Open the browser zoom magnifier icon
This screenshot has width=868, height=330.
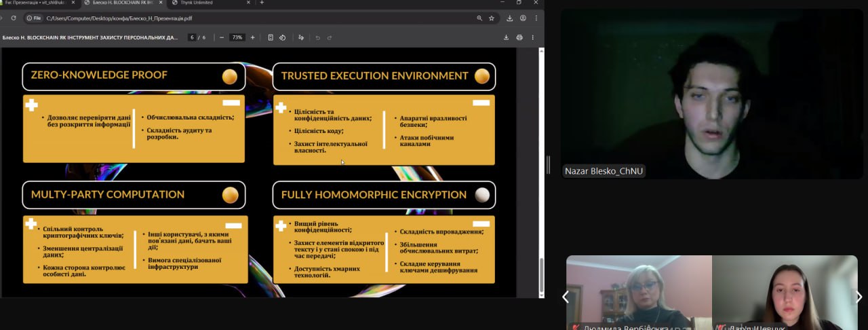click(x=479, y=18)
